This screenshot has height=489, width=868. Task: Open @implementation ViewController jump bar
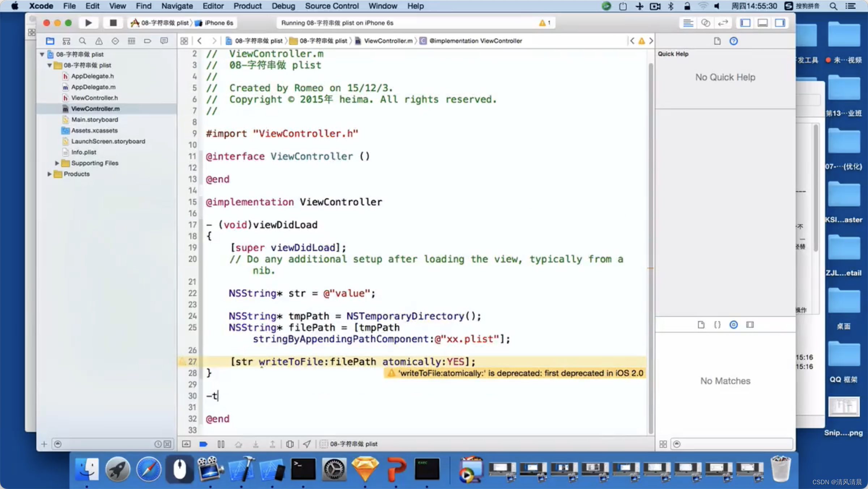tap(471, 41)
